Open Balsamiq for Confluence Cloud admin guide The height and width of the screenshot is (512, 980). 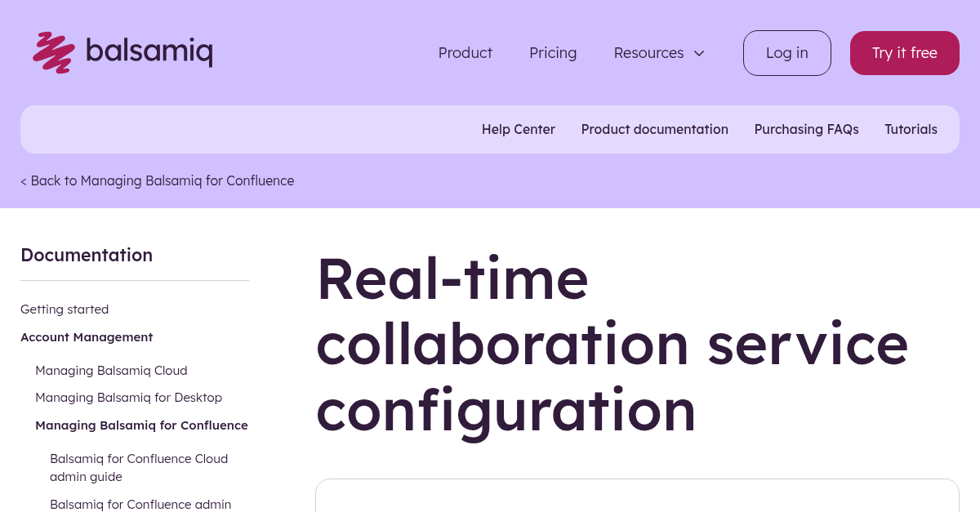tap(139, 467)
